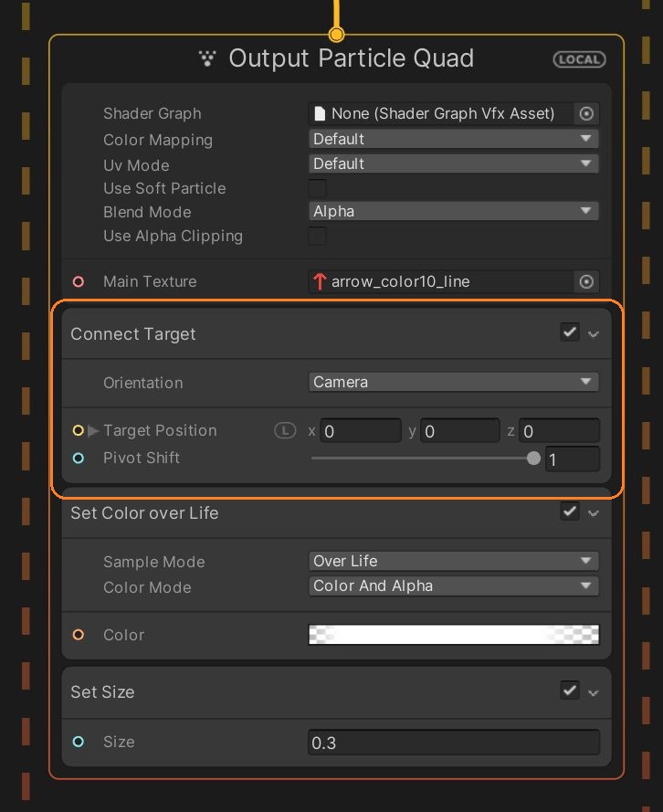The image size is (663, 812).
Task: Click the Main Texture object picker icon
Action: [587, 281]
